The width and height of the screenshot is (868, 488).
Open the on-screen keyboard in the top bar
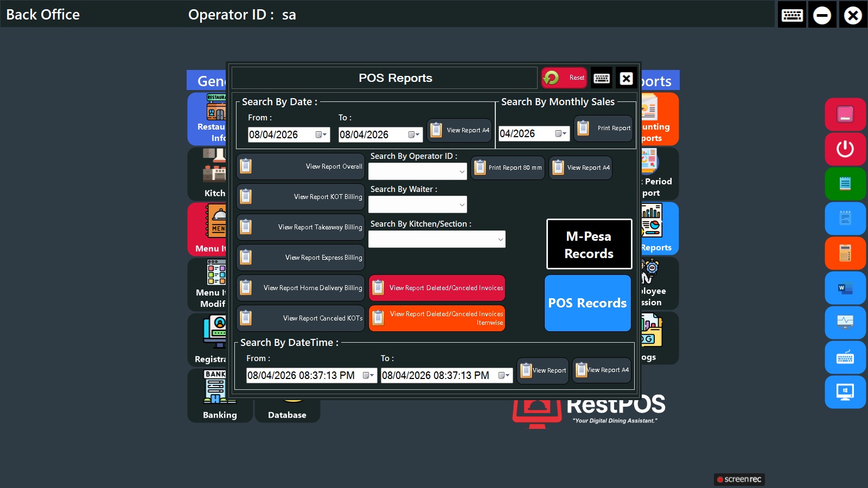792,15
